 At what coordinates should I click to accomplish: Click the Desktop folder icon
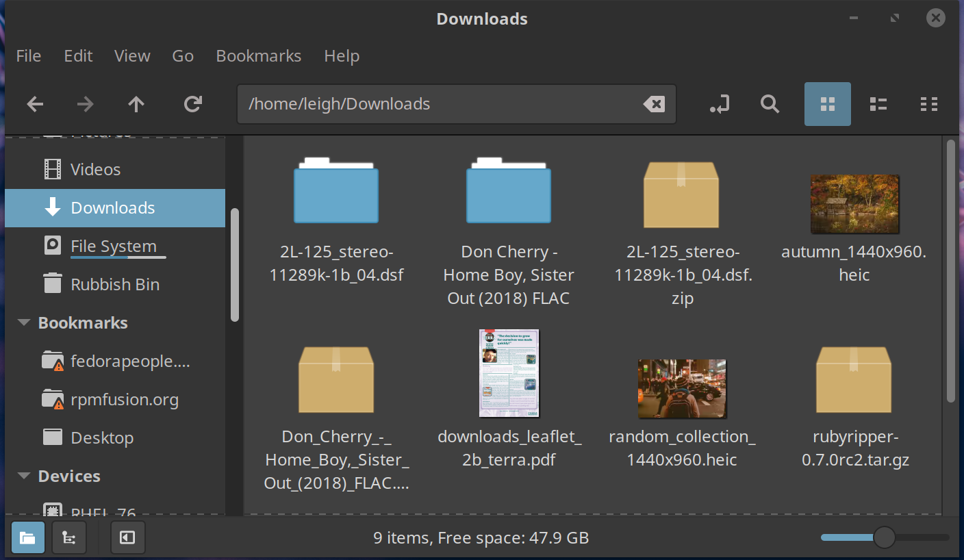[x=52, y=437]
